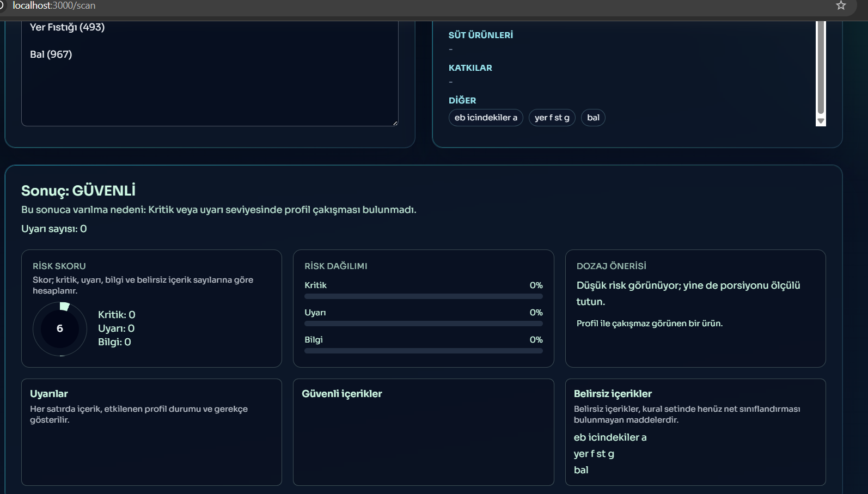Click the white scrollbar thumb in category panel
Image resolution: width=868 pixels, height=494 pixels.
(x=821, y=65)
